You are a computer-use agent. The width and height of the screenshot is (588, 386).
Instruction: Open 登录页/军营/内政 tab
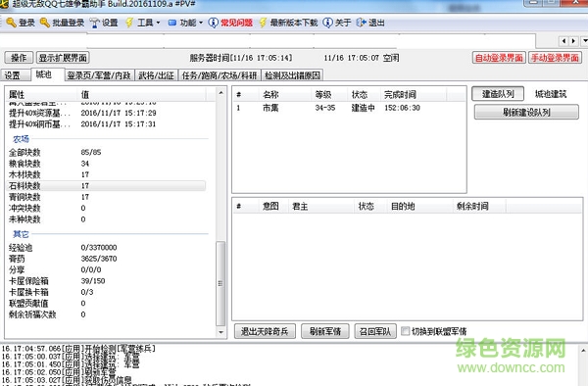pos(99,75)
